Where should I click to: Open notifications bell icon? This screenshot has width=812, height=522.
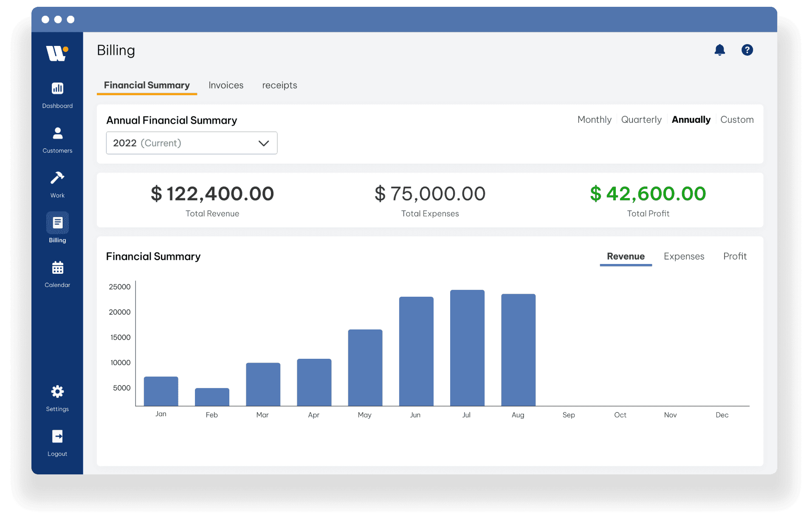point(719,50)
